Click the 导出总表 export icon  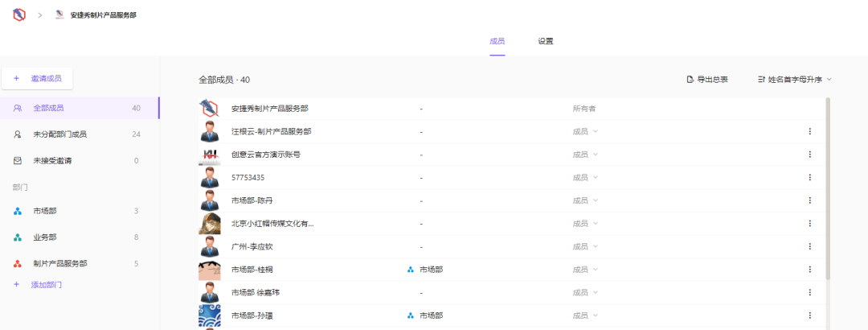pos(690,80)
